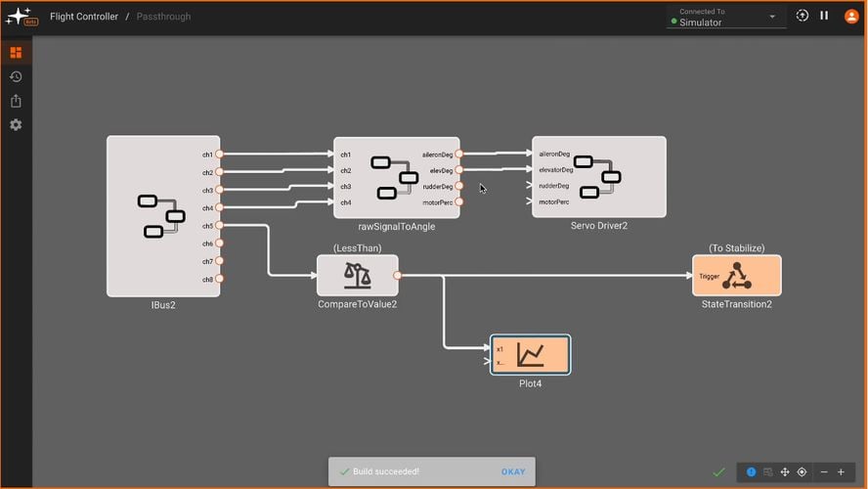Viewport: 868px width, 489px height.
Task: Click the IBus2 label
Action: (x=163, y=305)
